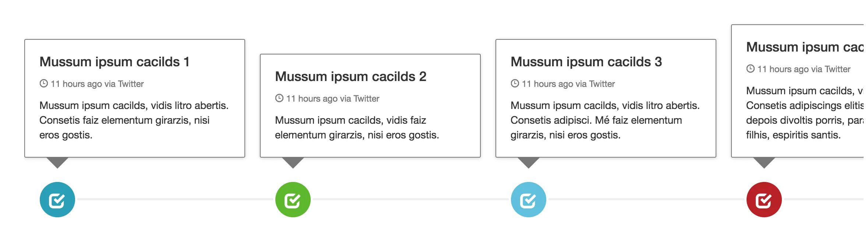This screenshot has height=232, width=868.
Task: Click arrow pointer under second card
Action: 293,162
